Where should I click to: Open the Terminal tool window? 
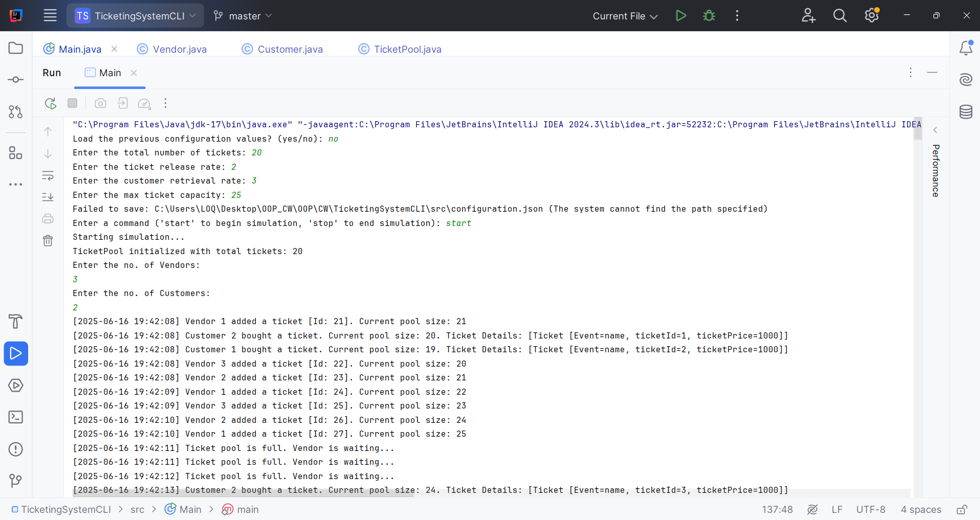(15, 417)
